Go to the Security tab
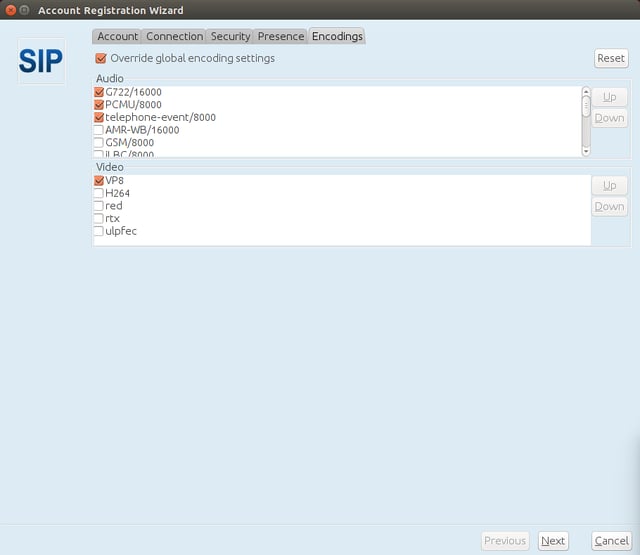The height and width of the screenshot is (555, 640). coord(230,36)
